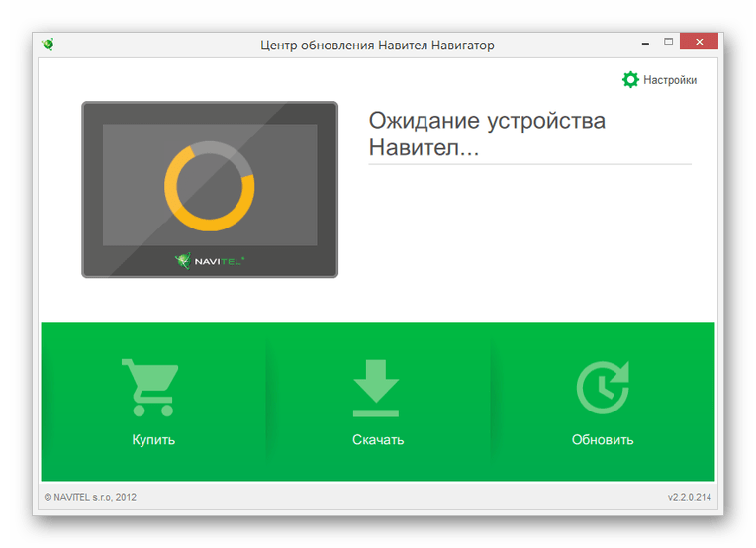The width and height of the screenshot is (756, 548).
Task: Click the navigator device picture frame
Action: point(210,189)
